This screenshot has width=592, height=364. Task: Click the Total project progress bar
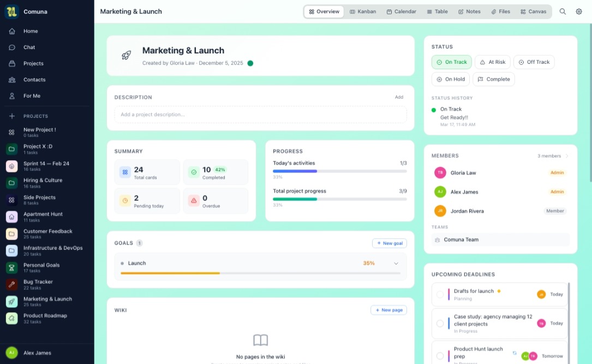coord(339,199)
